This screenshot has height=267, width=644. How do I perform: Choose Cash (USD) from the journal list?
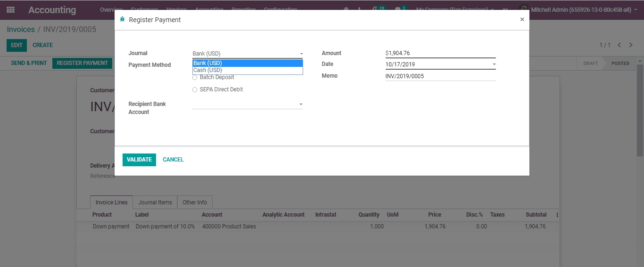click(x=207, y=70)
